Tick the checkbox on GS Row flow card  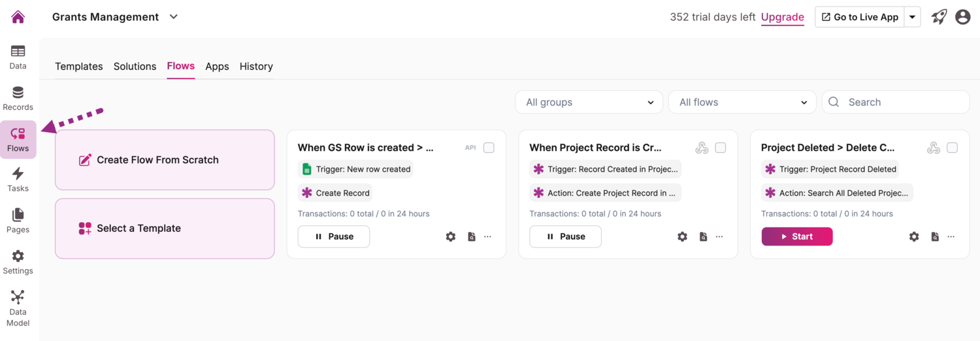(489, 148)
